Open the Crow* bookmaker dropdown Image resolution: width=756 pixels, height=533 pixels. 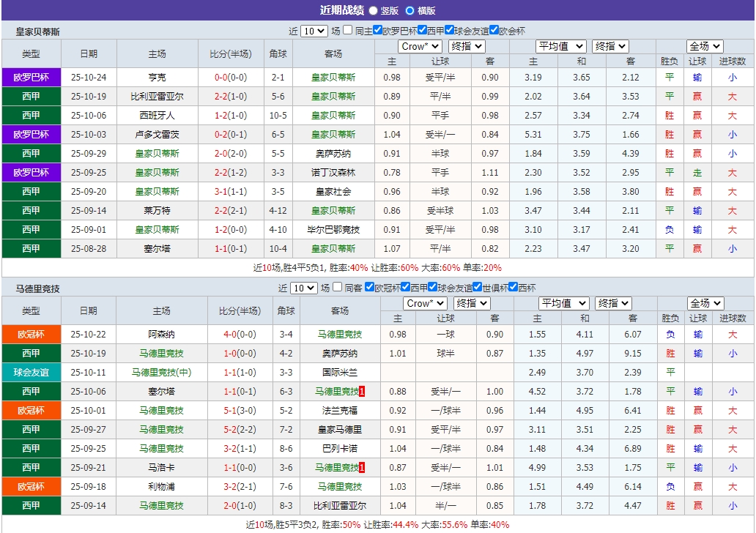pos(419,46)
